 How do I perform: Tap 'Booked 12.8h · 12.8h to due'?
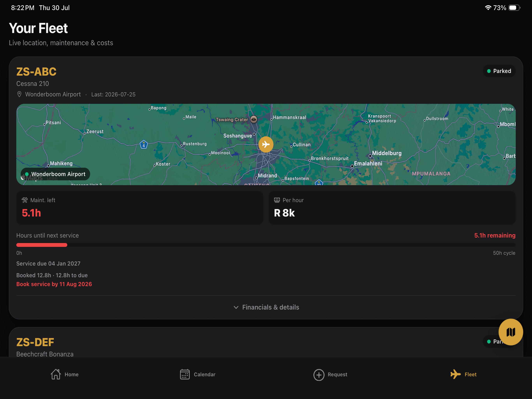(52, 275)
